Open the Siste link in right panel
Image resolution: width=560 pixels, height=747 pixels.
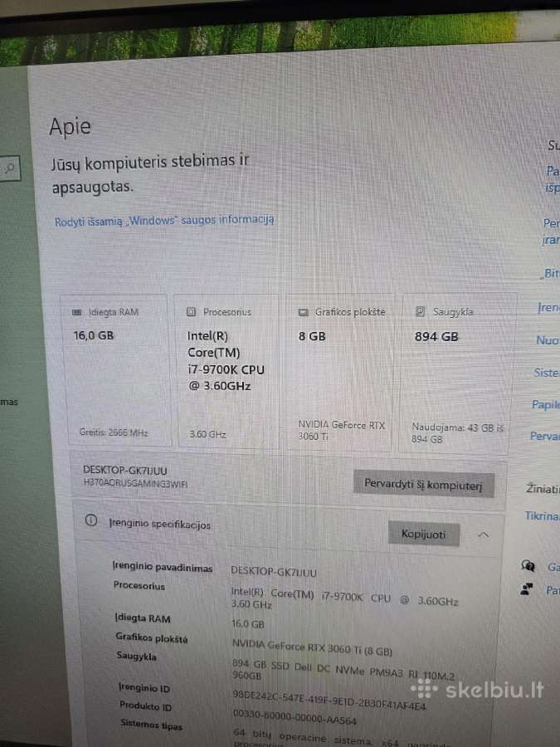click(x=546, y=373)
